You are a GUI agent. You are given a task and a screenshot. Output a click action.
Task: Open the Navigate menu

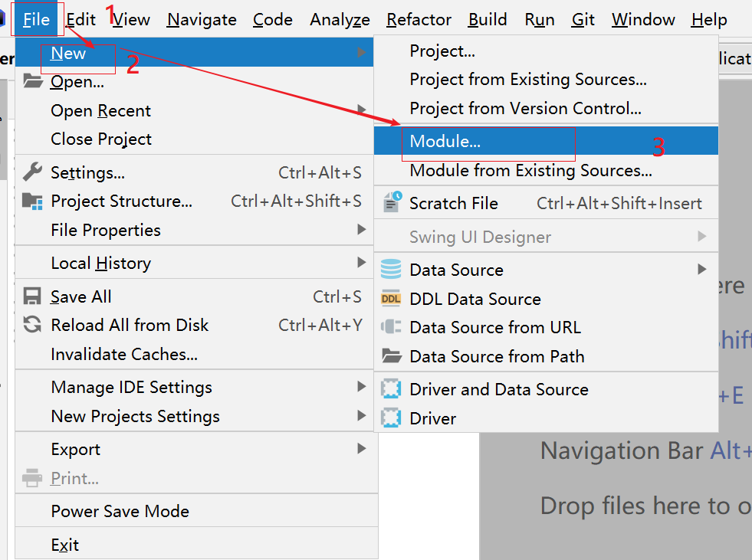click(202, 20)
